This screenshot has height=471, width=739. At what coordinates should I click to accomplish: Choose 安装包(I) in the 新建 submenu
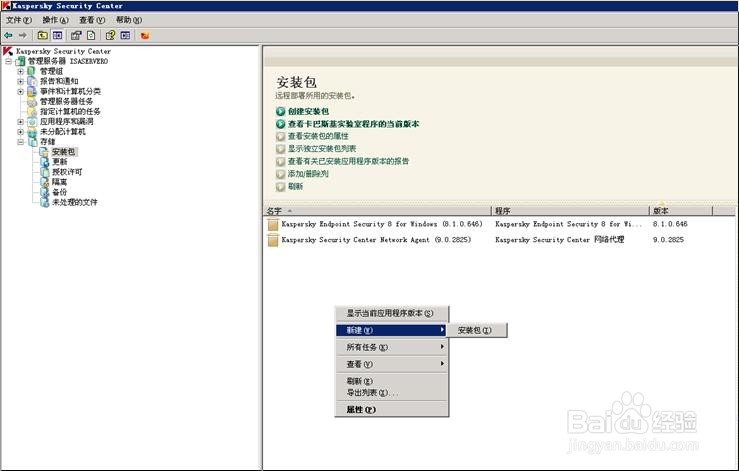(x=475, y=331)
